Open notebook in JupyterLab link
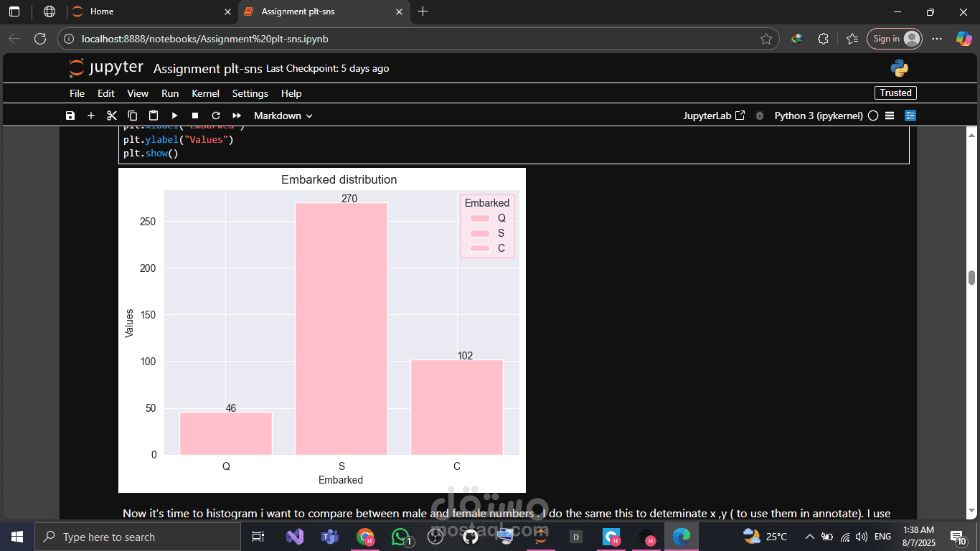This screenshot has width=980, height=551. tap(714, 116)
